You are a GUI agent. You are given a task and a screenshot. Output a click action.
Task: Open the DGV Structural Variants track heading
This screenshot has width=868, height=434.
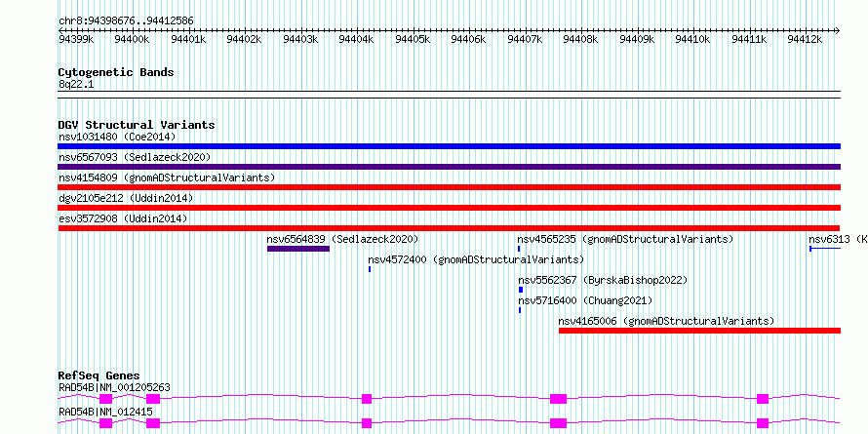tap(137, 125)
